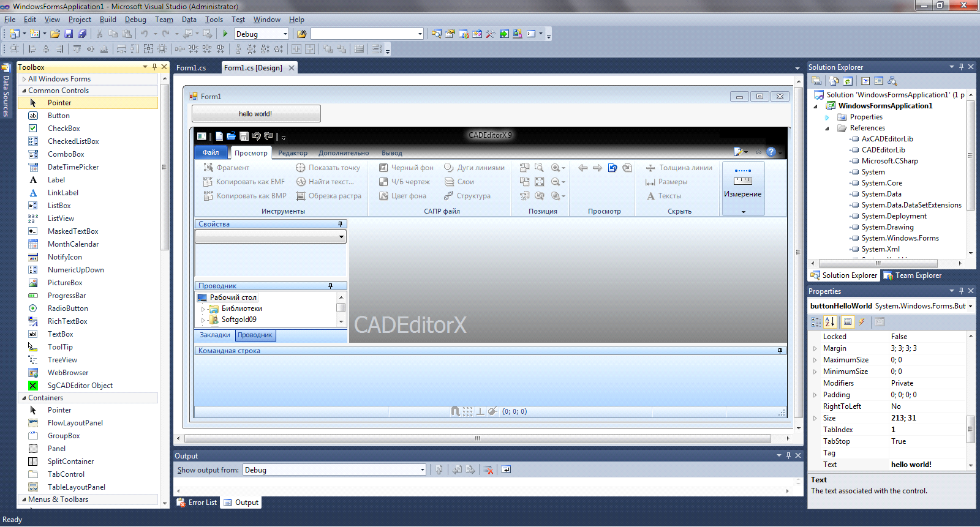Toggle auto-hide pin on Solution Explorer panel
This screenshot has height=527, width=980.
coord(961,67)
